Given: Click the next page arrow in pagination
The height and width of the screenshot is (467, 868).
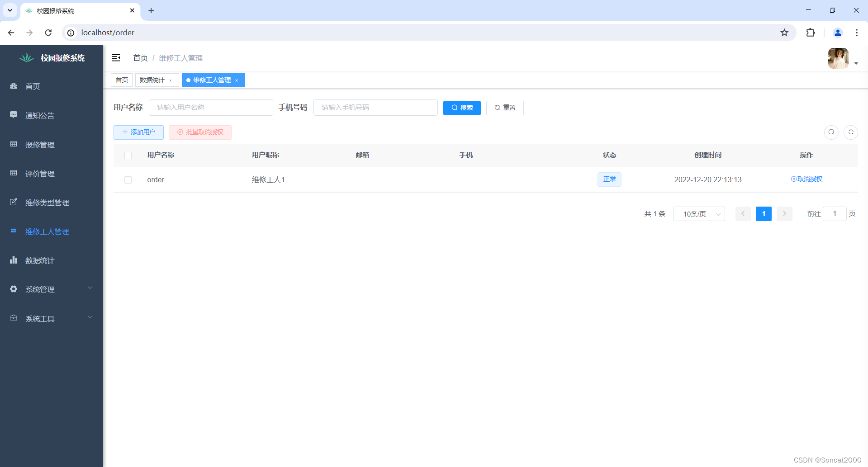Looking at the screenshot, I should [x=784, y=214].
